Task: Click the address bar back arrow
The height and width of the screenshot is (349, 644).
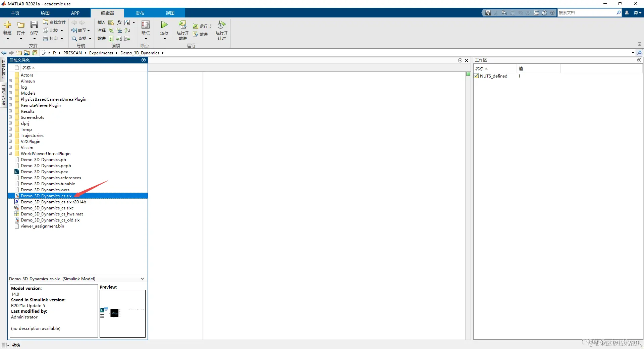Action: [4, 53]
